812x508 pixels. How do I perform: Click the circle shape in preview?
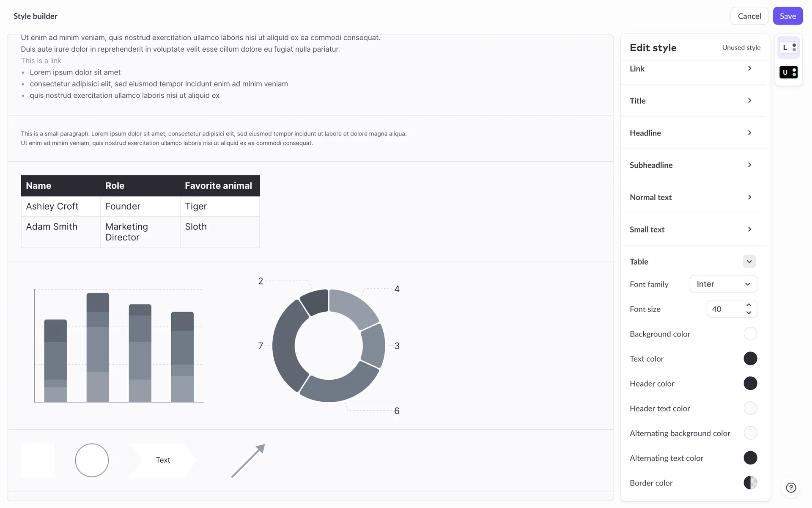pyautogui.click(x=92, y=460)
